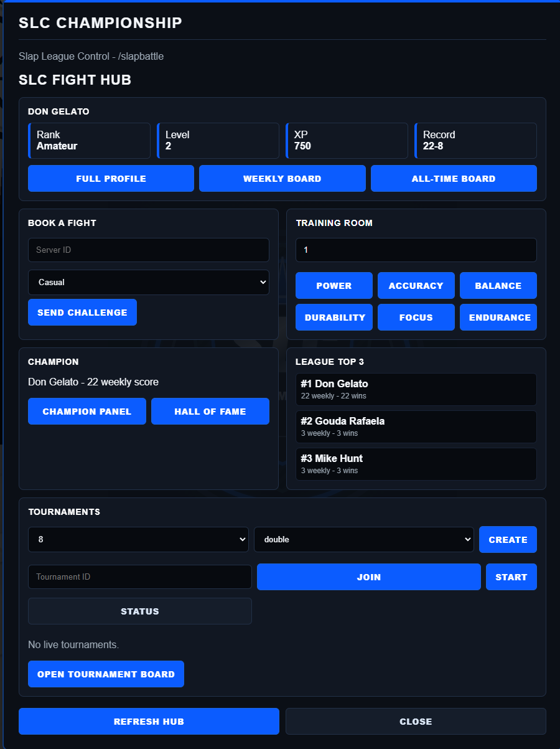Image resolution: width=560 pixels, height=749 pixels.
Task: Train the Focus stat
Action: (416, 318)
